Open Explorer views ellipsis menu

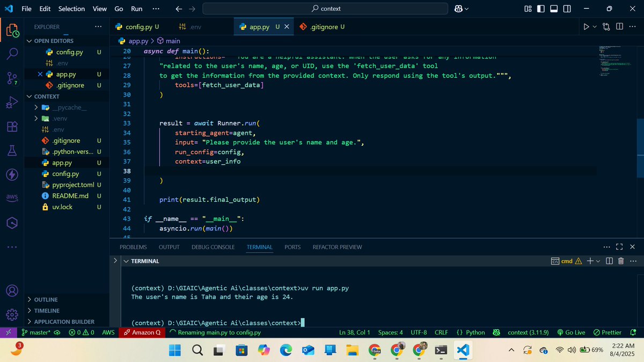98,26
